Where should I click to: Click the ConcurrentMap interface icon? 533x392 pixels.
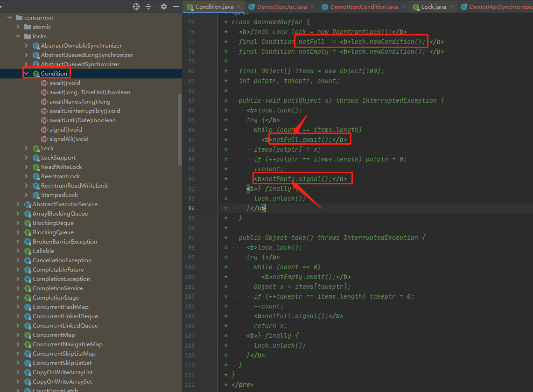(x=28, y=335)
